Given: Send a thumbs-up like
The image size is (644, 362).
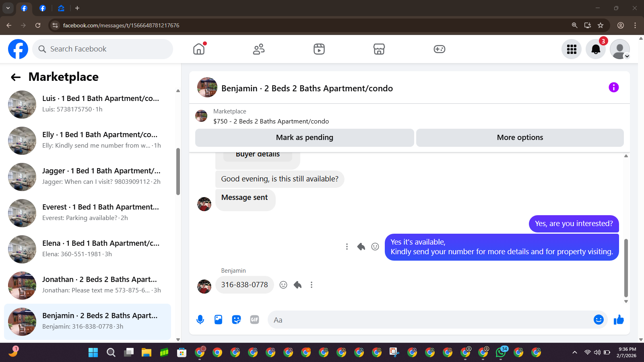Looking at the screenshot, I should tap(619, 320).
